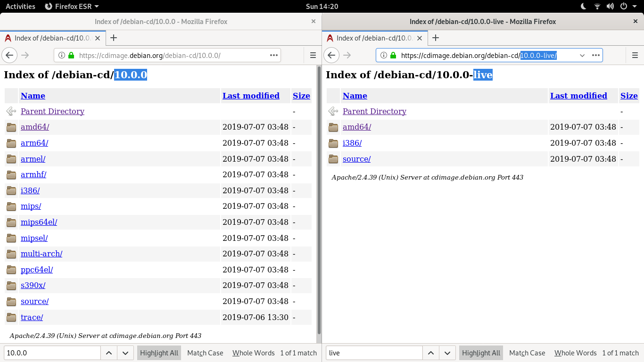Image resolution: width=644 pixels, height=362 pixels.
Task: Click folder icon beside mips/ row
Action: 12,206
